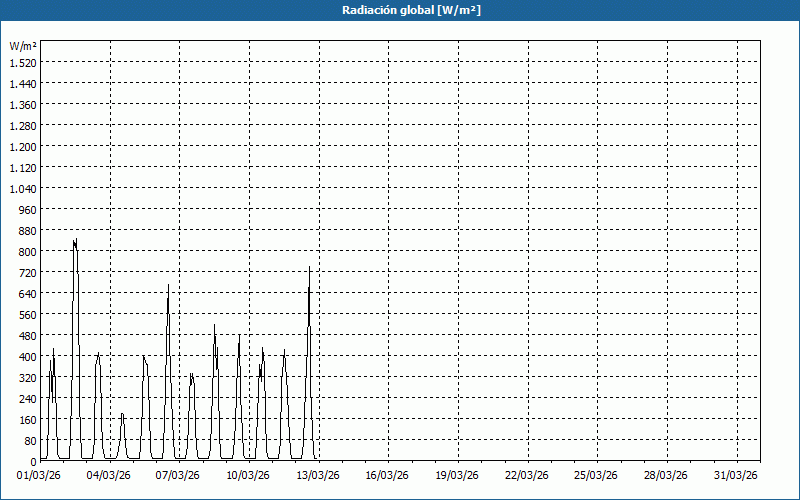The width and height of the screenshot is (800, 500).
Task: Select the 16/03/26 date on the x-axis
Action: point(389,475)
